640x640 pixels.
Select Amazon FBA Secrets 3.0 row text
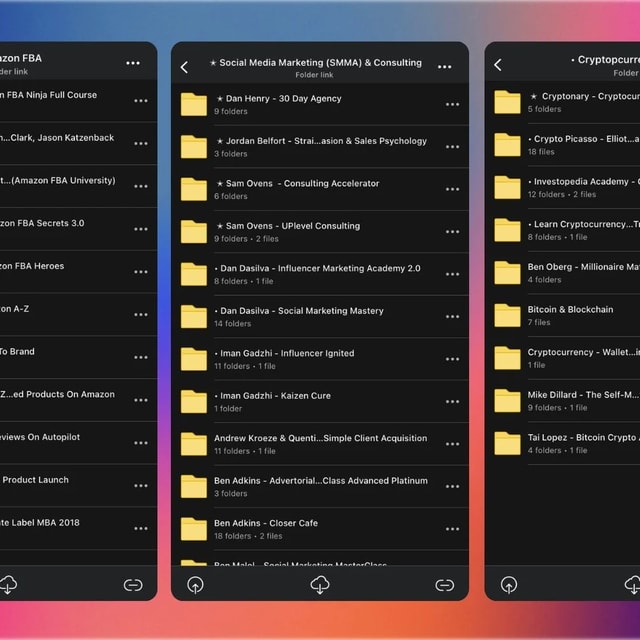(42, 223)
